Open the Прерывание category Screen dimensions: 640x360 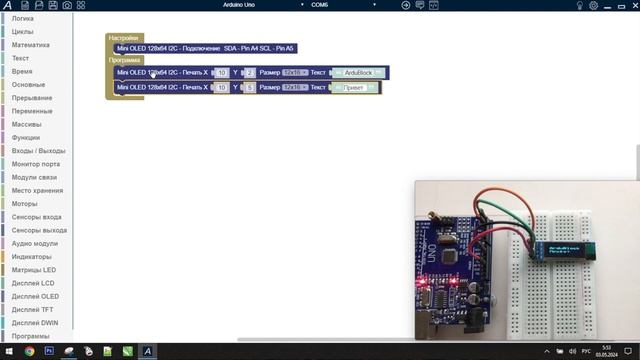click(32, 98)
